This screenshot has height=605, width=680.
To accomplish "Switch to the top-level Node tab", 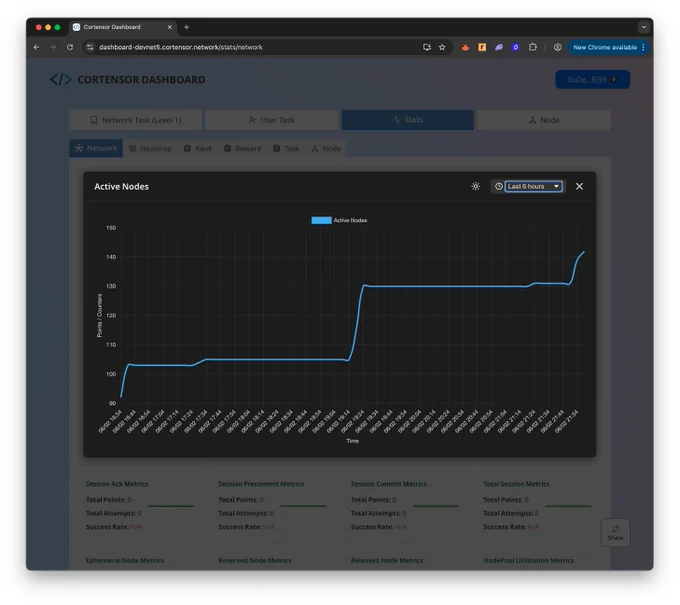I will 544,120.
